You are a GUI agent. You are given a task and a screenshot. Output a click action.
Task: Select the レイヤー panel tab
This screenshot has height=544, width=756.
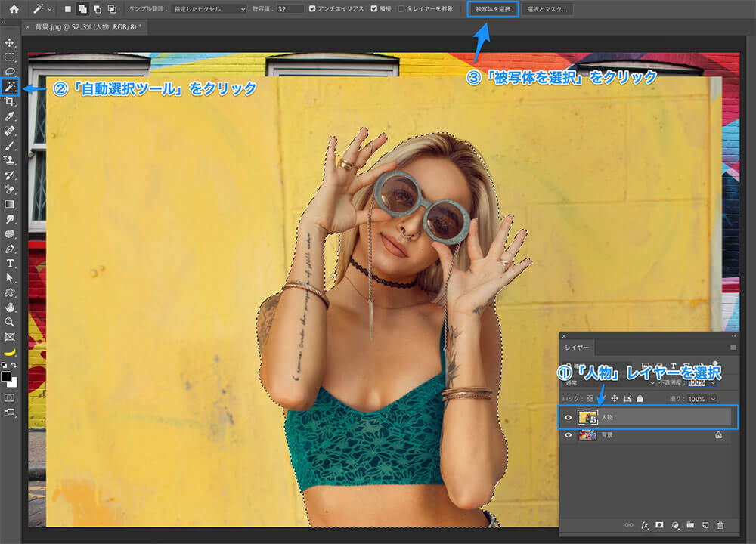(577, 348)
